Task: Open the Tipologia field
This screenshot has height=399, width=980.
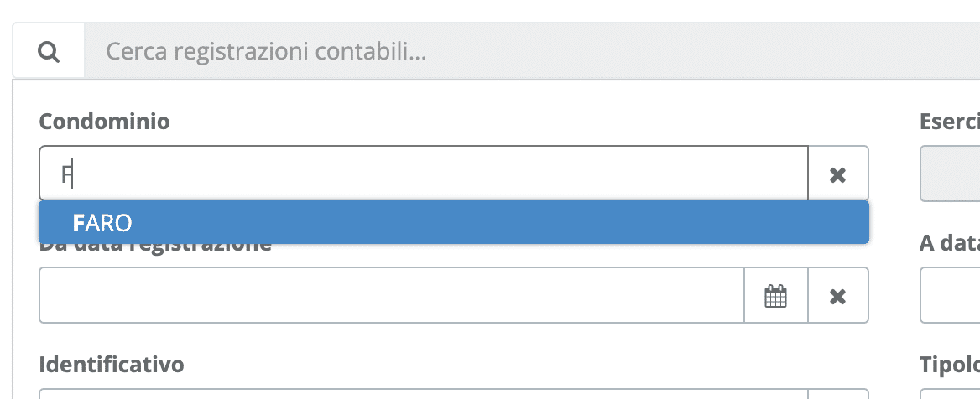Action: click(x=950, y=394)
